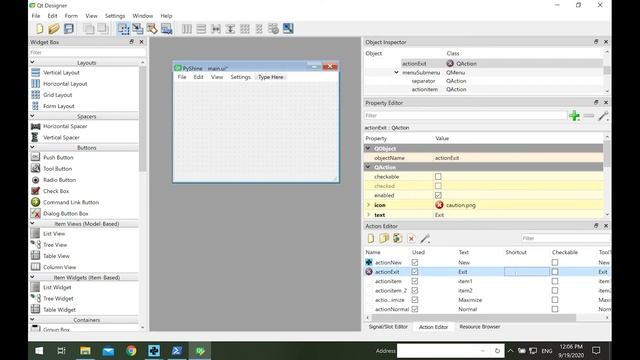Apply Lay Out in Form Layout icon
The image size is (640, 360).
[259, 29]
